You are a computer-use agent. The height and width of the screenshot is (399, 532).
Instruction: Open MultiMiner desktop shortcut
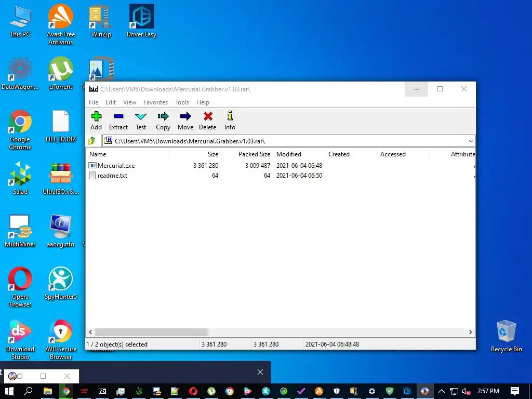(x=20, y=231)
